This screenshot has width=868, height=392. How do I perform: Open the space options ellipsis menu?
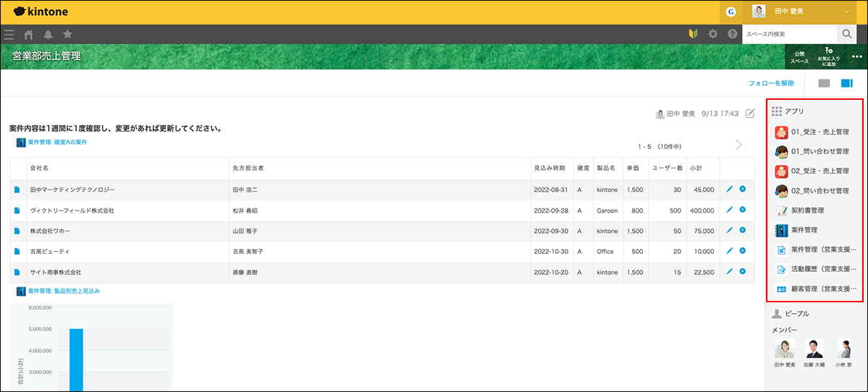[857, 56]
